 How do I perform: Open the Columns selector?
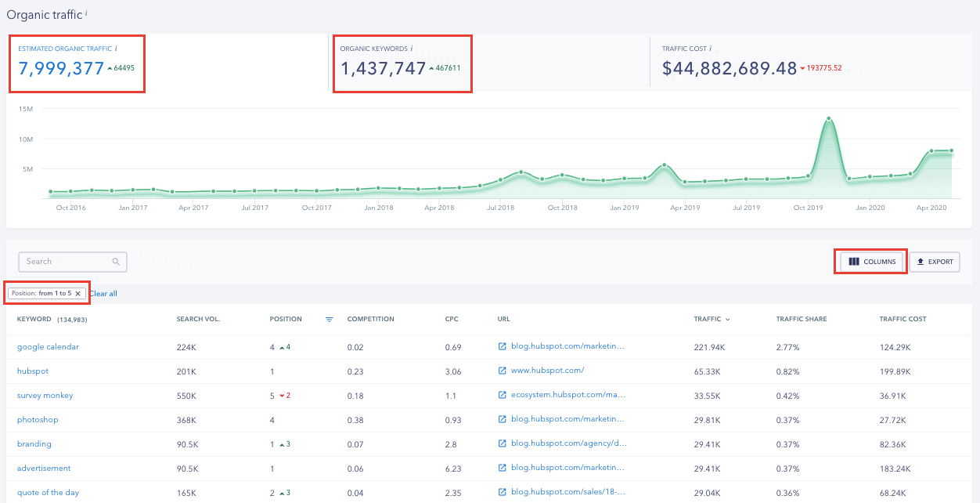pos(873,262)
